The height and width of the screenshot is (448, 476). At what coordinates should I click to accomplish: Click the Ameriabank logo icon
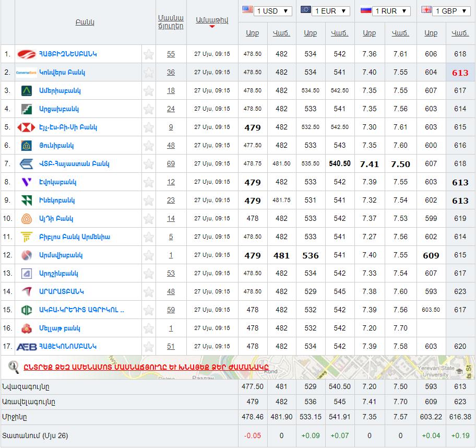click(x=26, y=91)
